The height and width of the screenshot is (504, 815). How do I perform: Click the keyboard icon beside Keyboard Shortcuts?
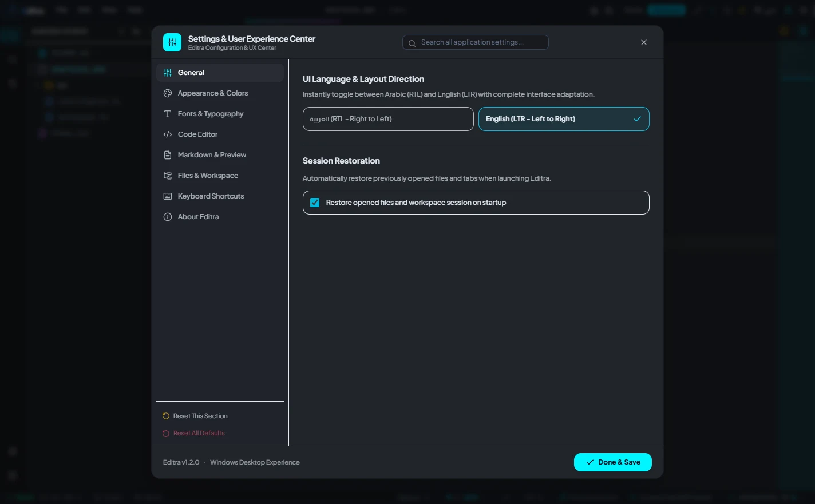(168, 196)
